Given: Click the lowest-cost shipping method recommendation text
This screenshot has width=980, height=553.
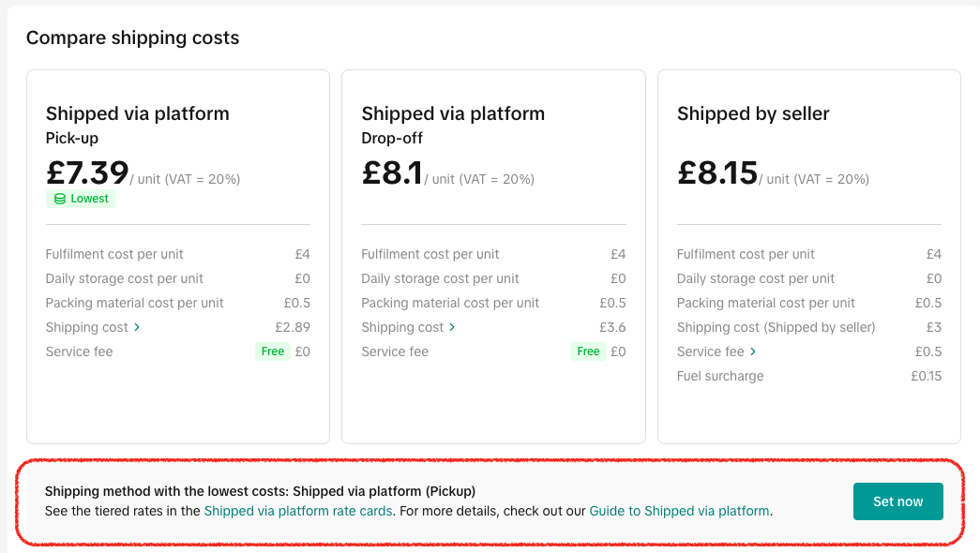Looking at the screenshot, I should [x=260, y=491].
